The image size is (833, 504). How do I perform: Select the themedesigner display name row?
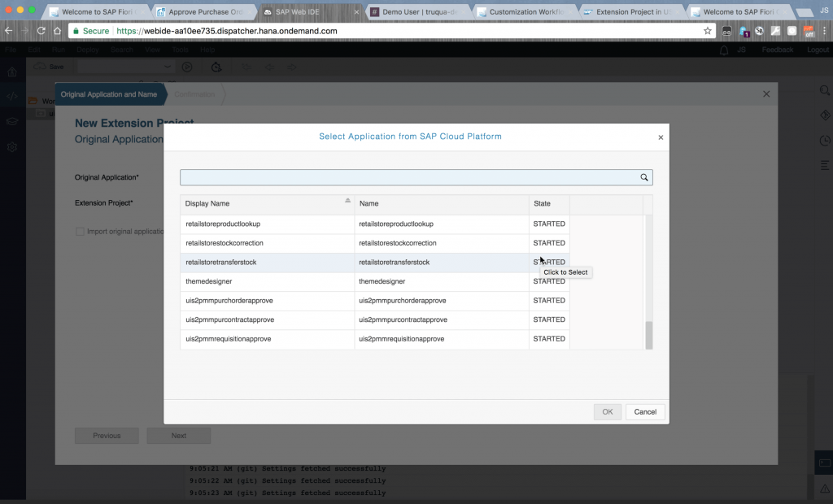267,281
